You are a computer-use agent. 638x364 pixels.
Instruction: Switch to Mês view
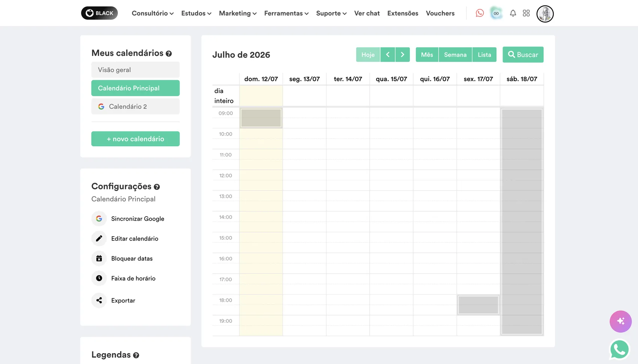click(x=427, y=54)
